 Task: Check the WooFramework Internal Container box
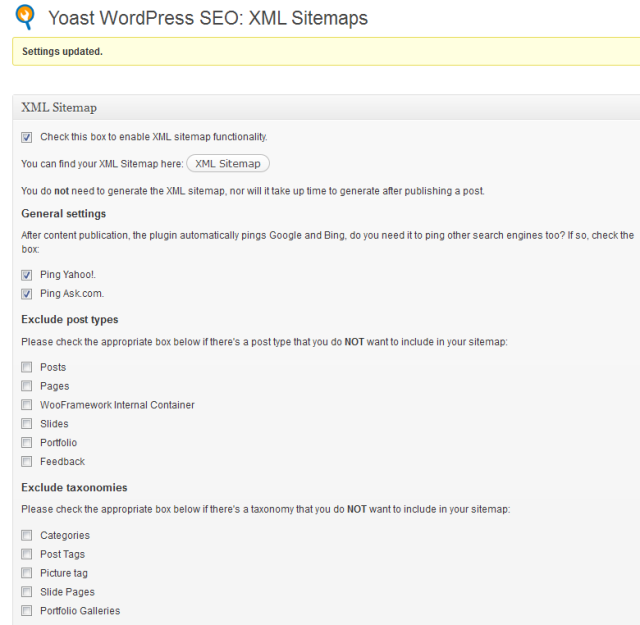tap(27, 406)
